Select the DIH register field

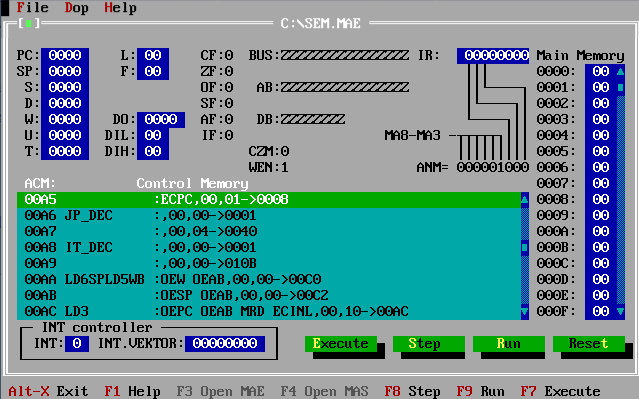[x=153, y=151]
